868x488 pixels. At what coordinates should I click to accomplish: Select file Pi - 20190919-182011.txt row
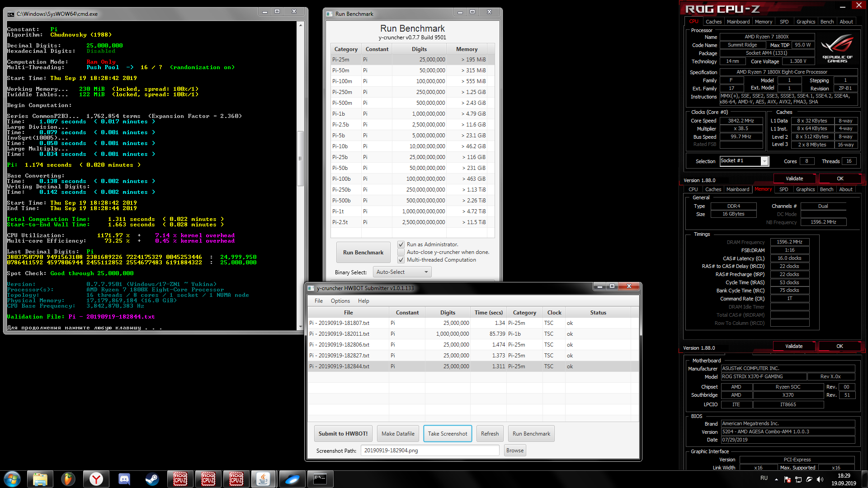pyautogui.click(x=473, y=334)
